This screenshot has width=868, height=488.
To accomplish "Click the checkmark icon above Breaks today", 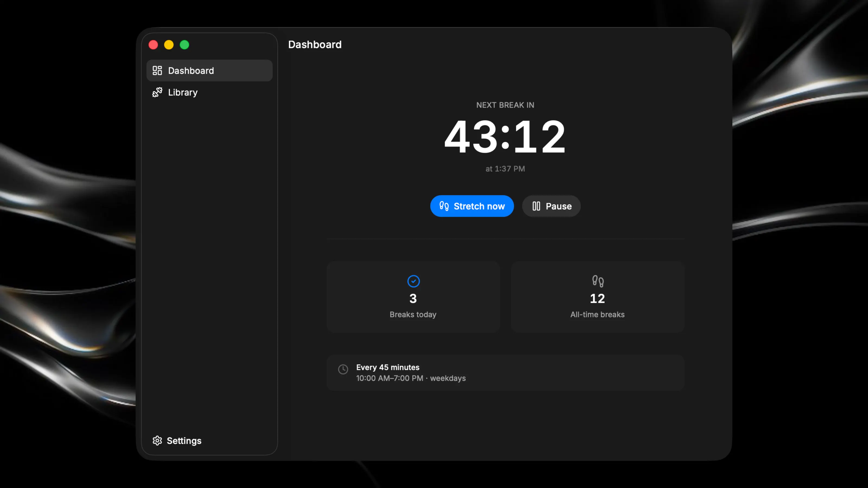I will click(x=413, y=281).
